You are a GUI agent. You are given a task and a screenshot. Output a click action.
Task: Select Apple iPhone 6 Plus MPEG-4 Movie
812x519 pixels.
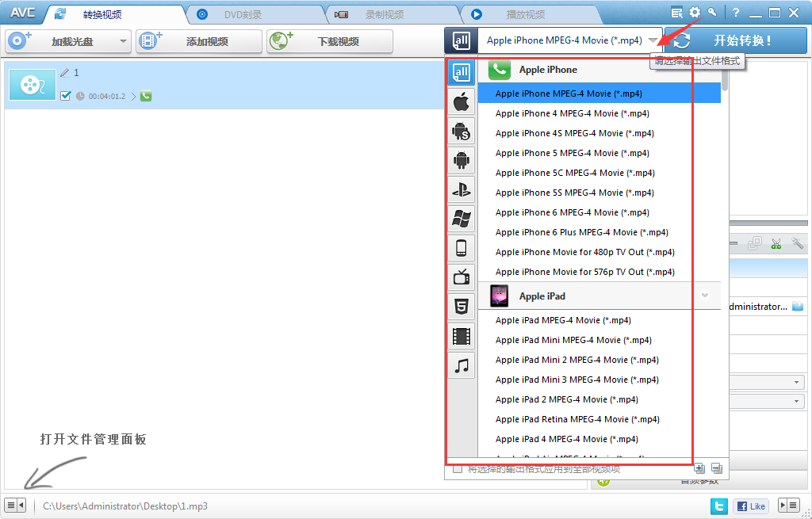[599, 232]
